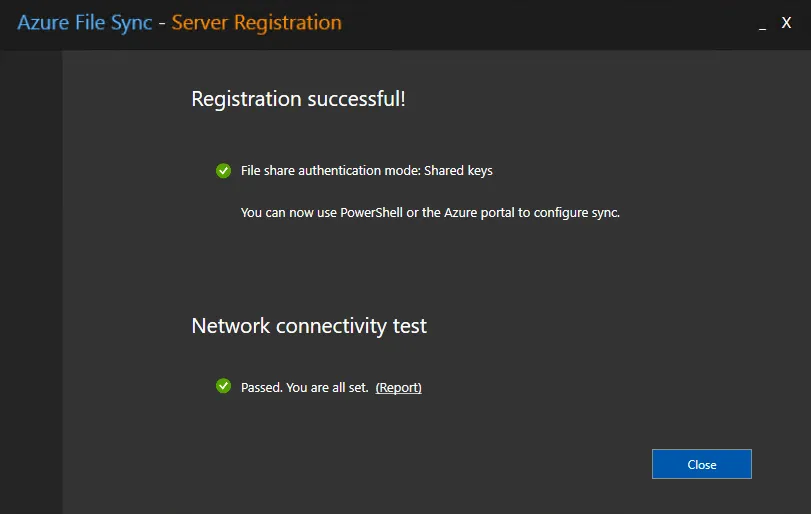Select the Registration successful! heading
This screenshot has height=514, width=811.
tap(298, 99)
